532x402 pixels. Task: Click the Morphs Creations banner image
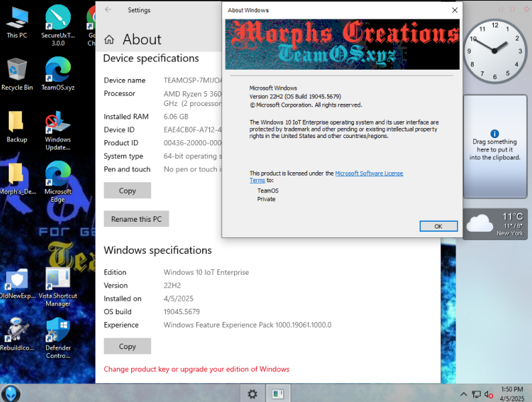343,44
